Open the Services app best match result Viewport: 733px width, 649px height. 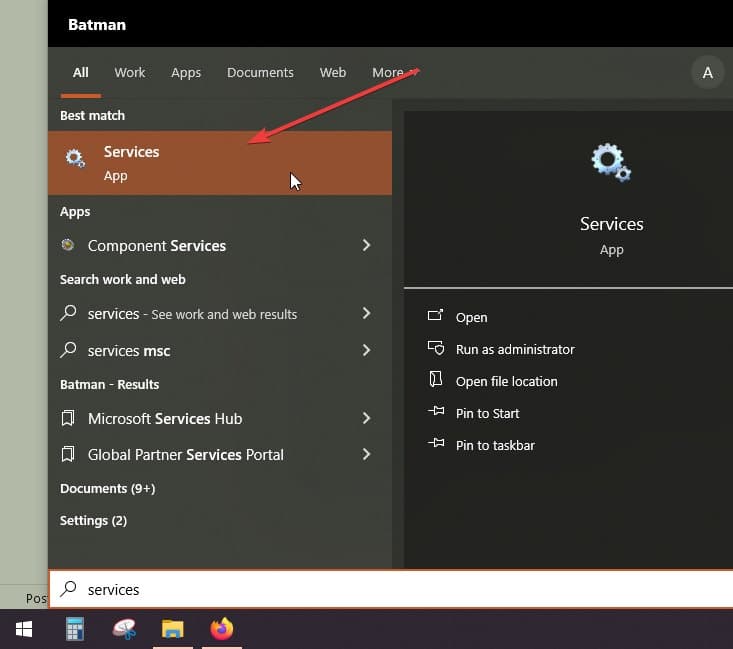(x=220, y=163)
